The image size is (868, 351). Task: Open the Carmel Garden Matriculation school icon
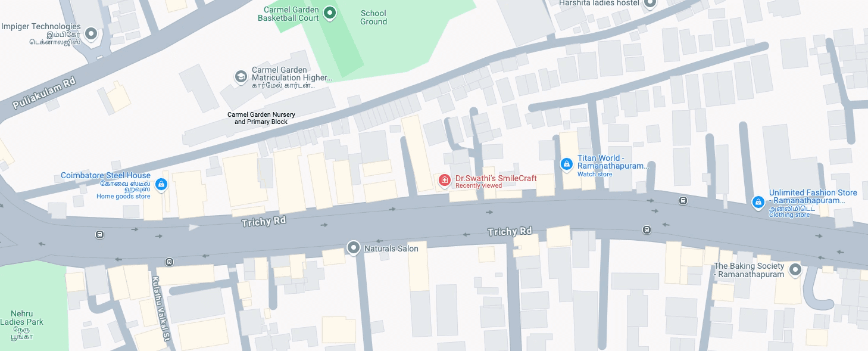click(241, 77)
